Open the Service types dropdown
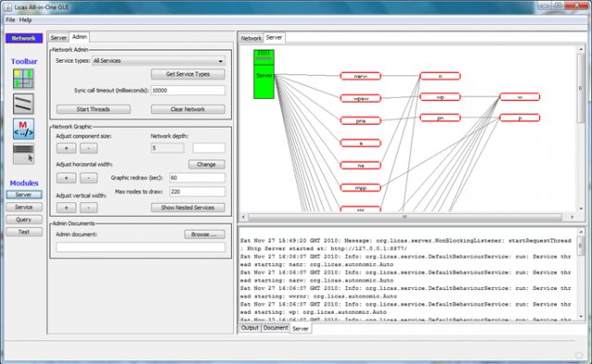The width and height of the screenshot is (592, 364). (158, 61)
